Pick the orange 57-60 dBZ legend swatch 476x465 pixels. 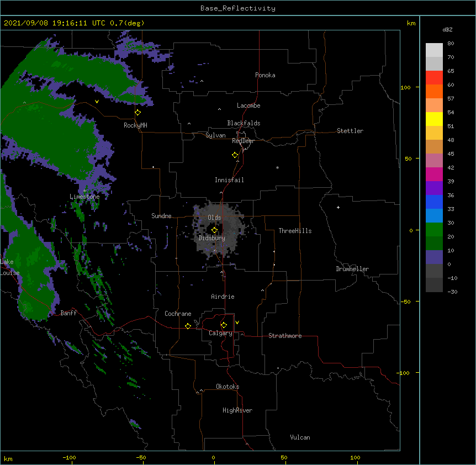point(434,92)
